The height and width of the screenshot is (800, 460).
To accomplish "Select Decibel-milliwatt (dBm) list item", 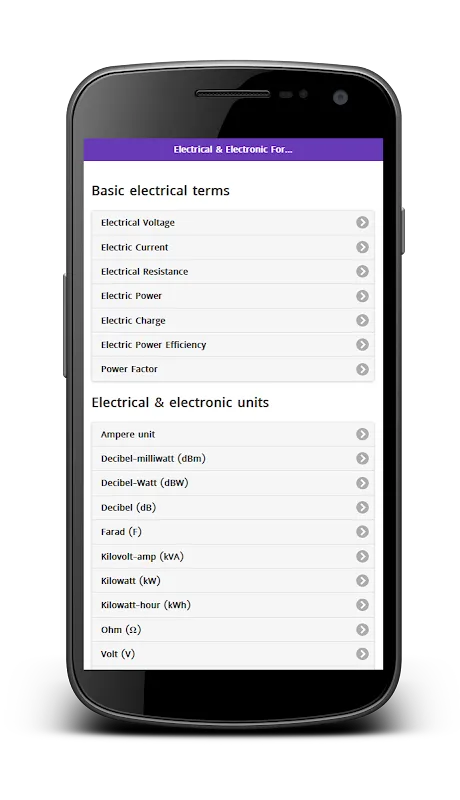I will click(233, 459).
